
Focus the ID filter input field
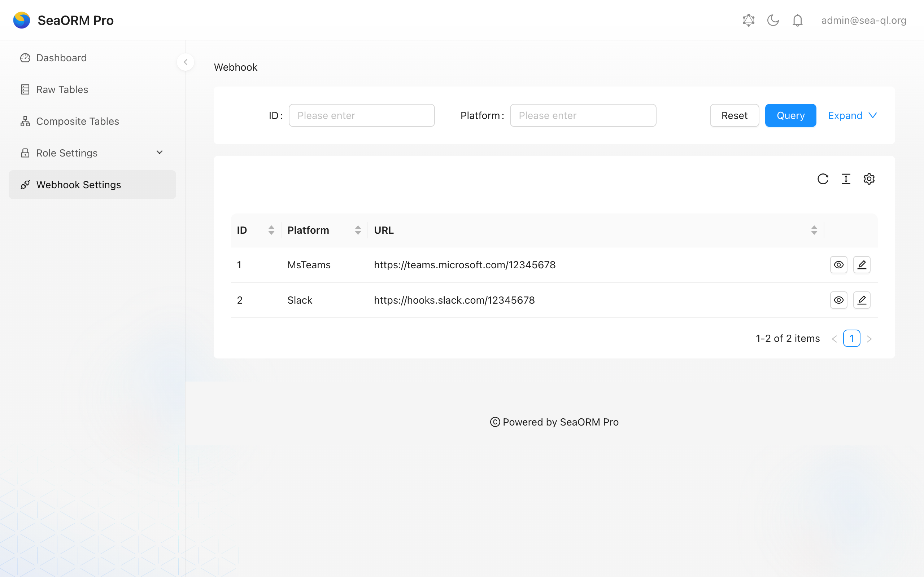361,116
